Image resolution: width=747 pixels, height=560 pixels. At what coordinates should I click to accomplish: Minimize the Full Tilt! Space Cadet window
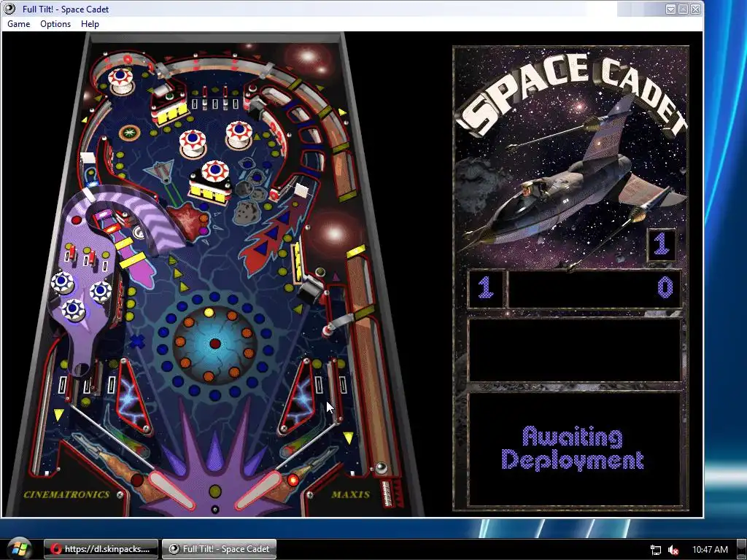[x=670, y=9]
